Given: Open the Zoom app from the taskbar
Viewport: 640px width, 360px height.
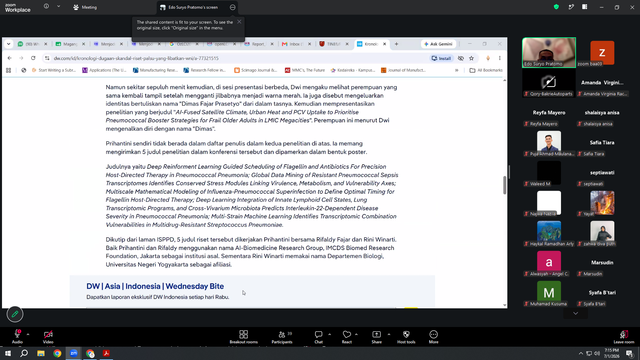Looking at the screenshot, I should pyautogui.click(x=74, y=353).
